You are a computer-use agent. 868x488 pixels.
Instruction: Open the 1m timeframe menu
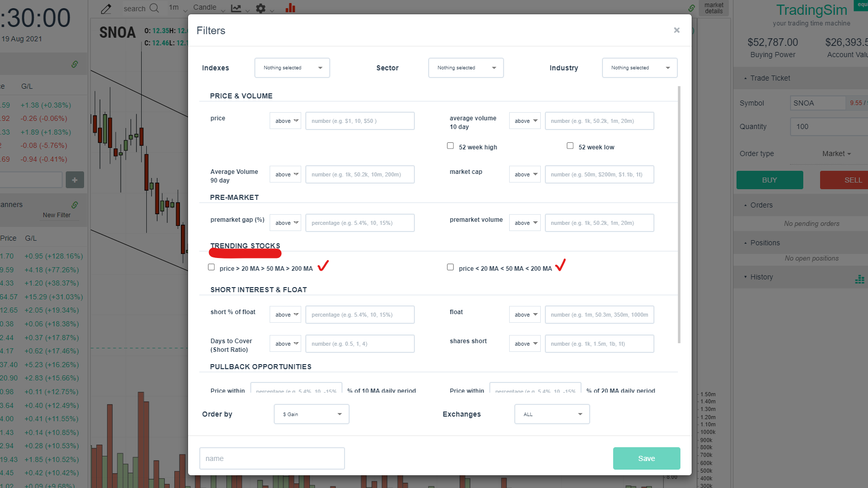176,8
